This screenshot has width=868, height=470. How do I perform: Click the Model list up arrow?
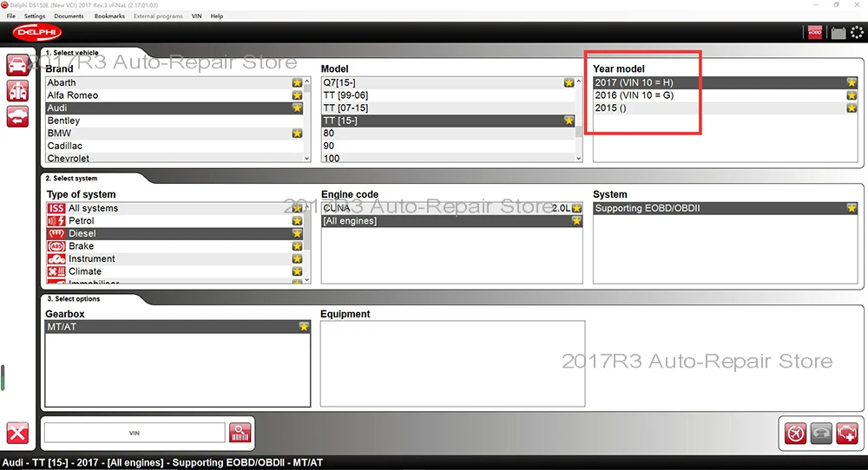tap(579, 82)
